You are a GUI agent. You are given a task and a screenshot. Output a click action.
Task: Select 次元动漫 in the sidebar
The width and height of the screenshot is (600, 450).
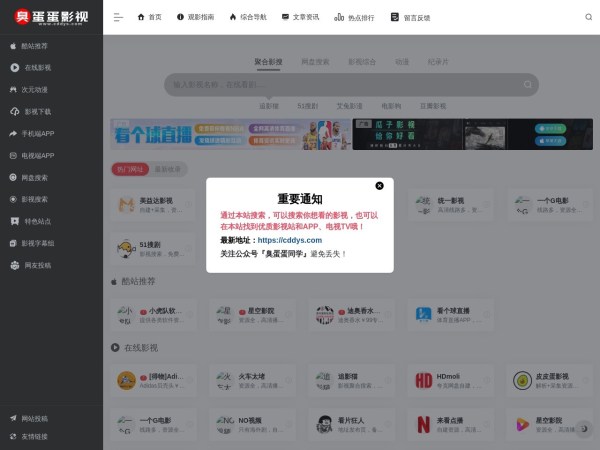coord(36,90)
